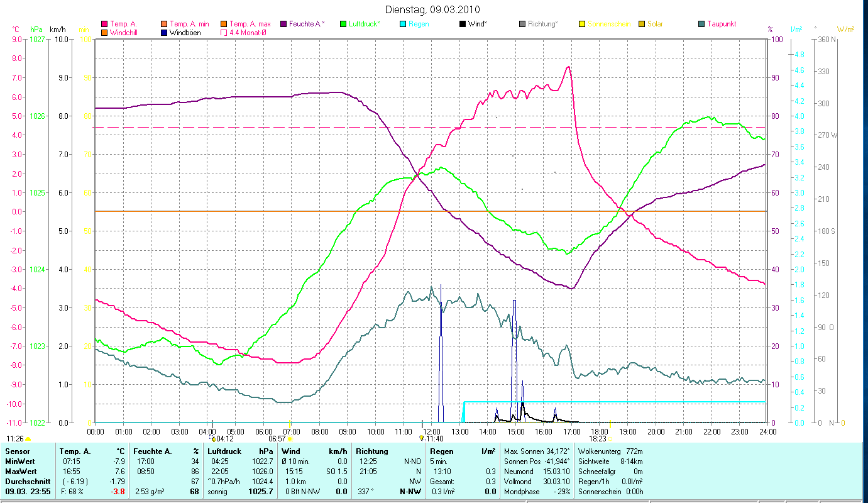Click the black Wind* legend swatch
This screenshot has height=503, width=868.
(x=463, y=24)
